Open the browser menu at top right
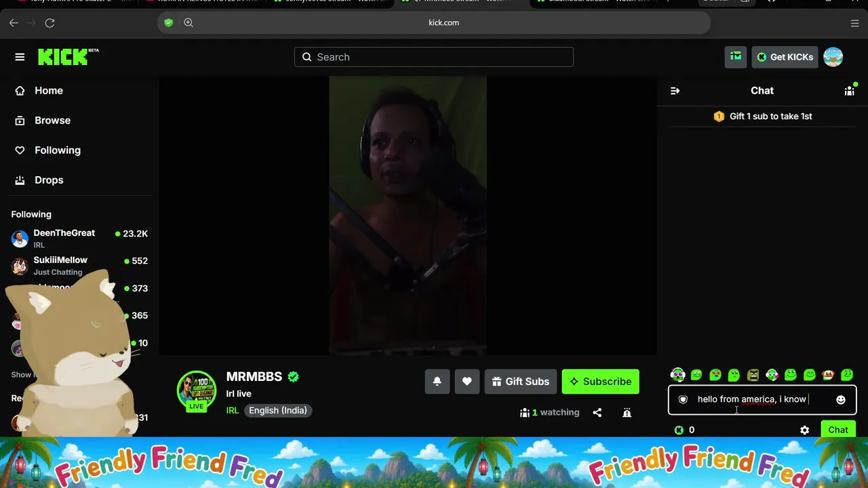 [854, 23]
